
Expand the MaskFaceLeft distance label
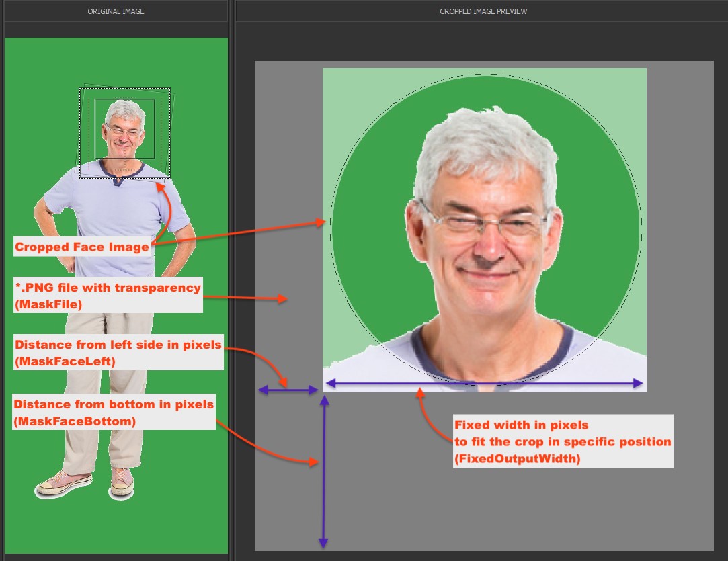[118, 351]
